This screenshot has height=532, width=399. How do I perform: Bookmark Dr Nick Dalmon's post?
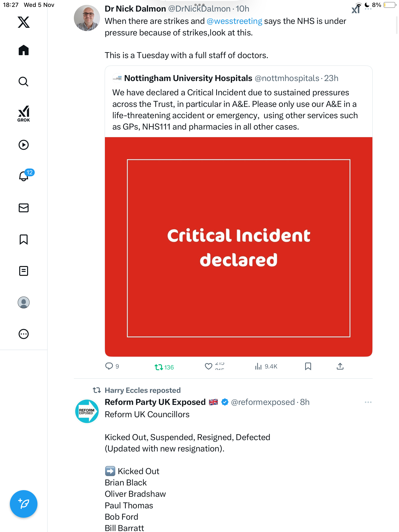point(308,366)
